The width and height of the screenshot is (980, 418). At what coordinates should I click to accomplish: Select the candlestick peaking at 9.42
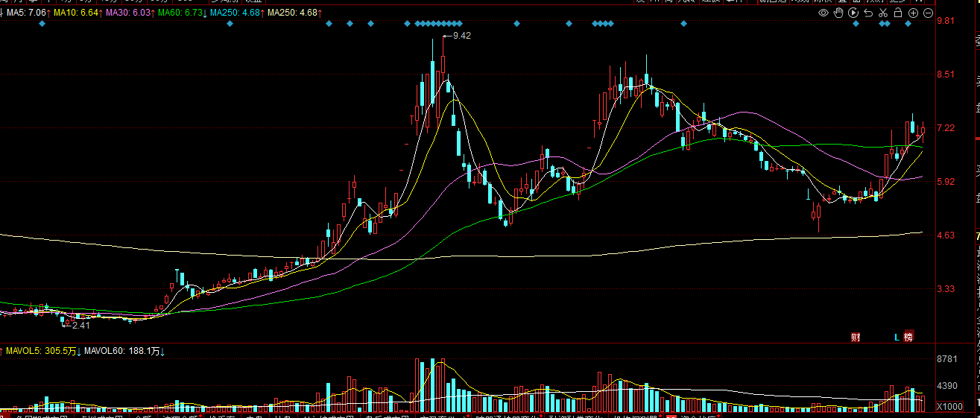443,63
